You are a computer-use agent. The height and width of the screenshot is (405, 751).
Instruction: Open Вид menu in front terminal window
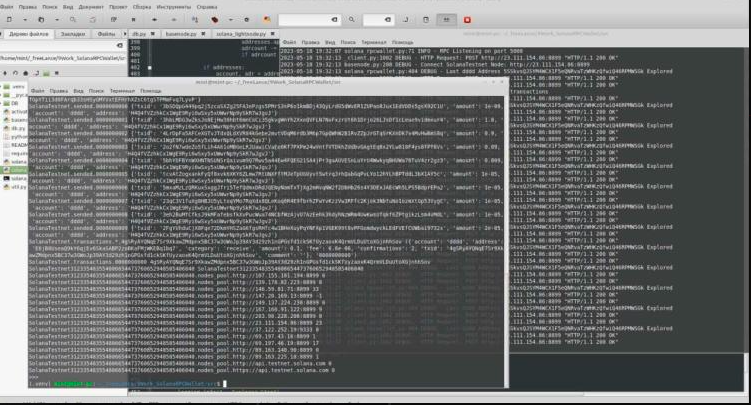coord(79,90)
